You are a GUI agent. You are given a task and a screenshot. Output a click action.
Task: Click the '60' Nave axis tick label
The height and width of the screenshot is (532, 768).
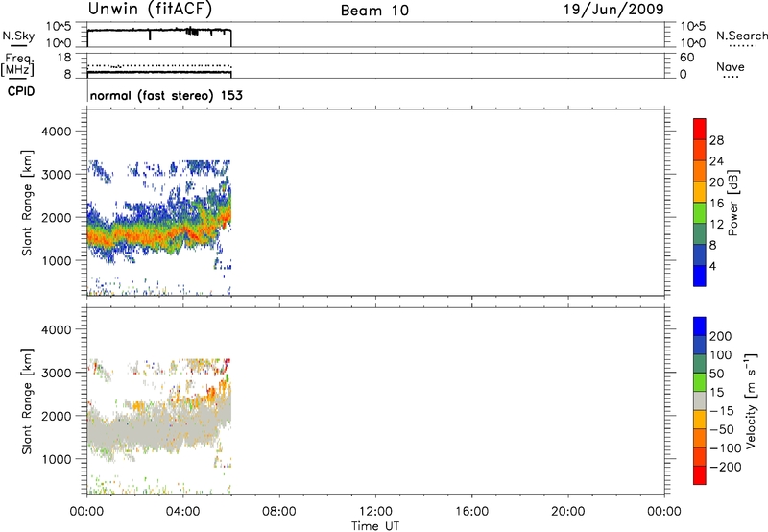tap(687, 58)
